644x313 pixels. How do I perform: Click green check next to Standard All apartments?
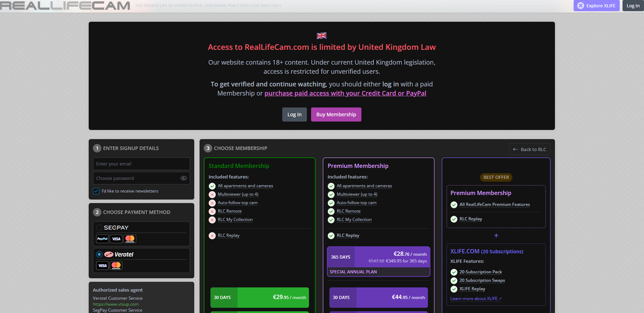[x=212, y=186]
